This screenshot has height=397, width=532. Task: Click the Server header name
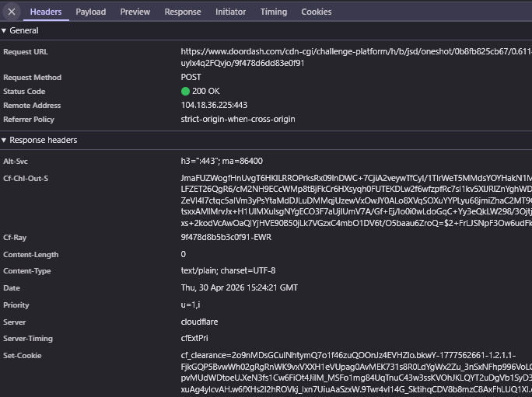tap(14, 322)
